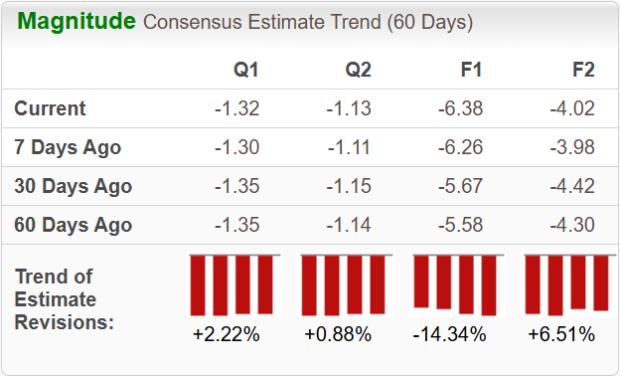Click the F2 trend bar chart
Viewport: 620px width, 376px height.
click(x=570, y=285)
